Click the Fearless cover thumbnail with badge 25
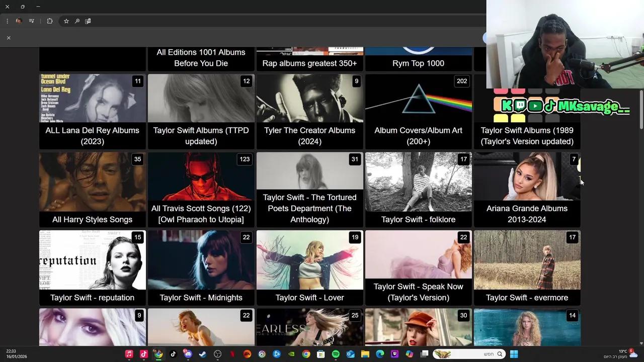The height and width of the screenshot is (362, 644). click(309, 327)
